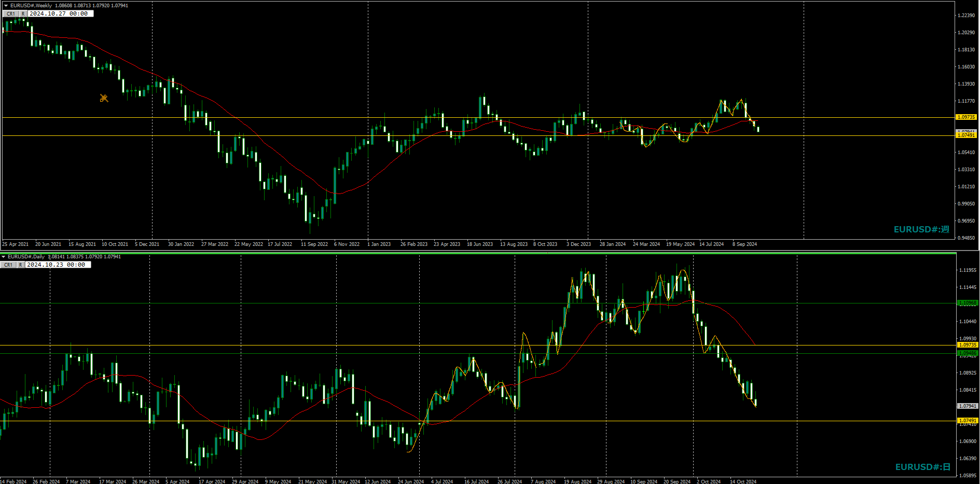The width and height of the screenshot is (980, 484).
Task: Click the EURUSD#,Daily chart title
Action: (26, 257)
